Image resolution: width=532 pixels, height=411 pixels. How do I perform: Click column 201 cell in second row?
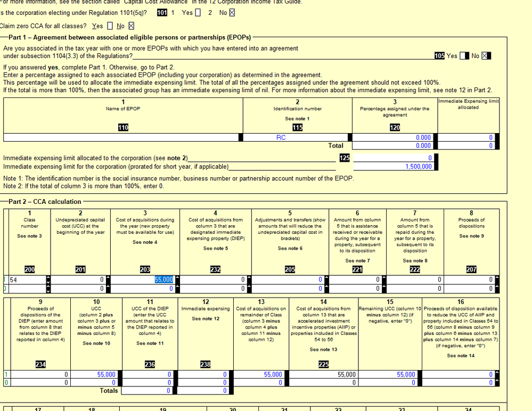78,289
